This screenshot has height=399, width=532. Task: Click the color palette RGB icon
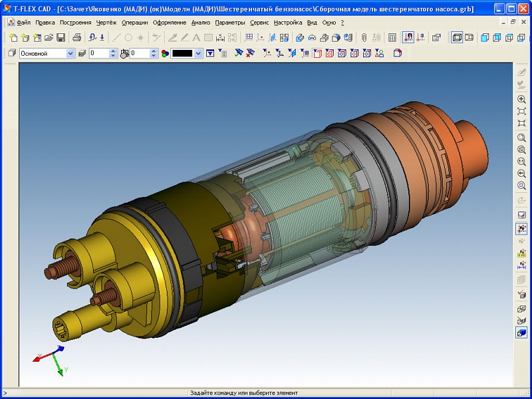tap(165, 53)
